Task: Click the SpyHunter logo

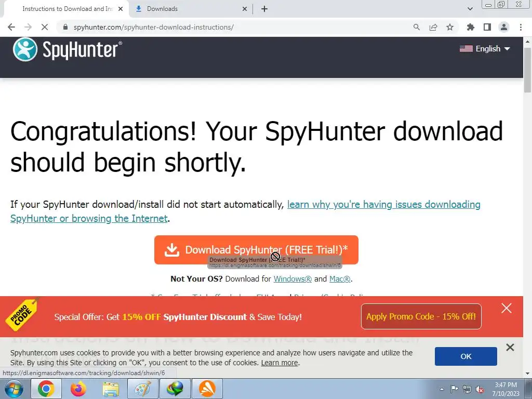Action: click(x=67, y=49)
